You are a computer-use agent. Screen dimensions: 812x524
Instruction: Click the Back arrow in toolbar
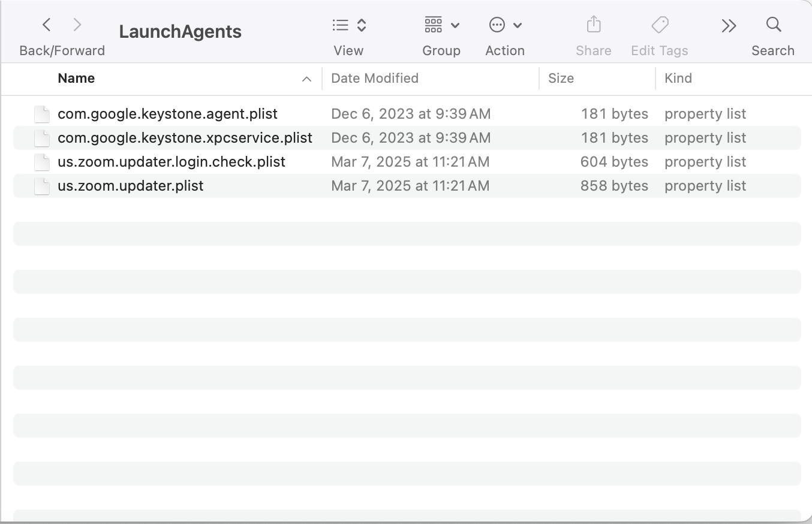(x=47, y=25)
